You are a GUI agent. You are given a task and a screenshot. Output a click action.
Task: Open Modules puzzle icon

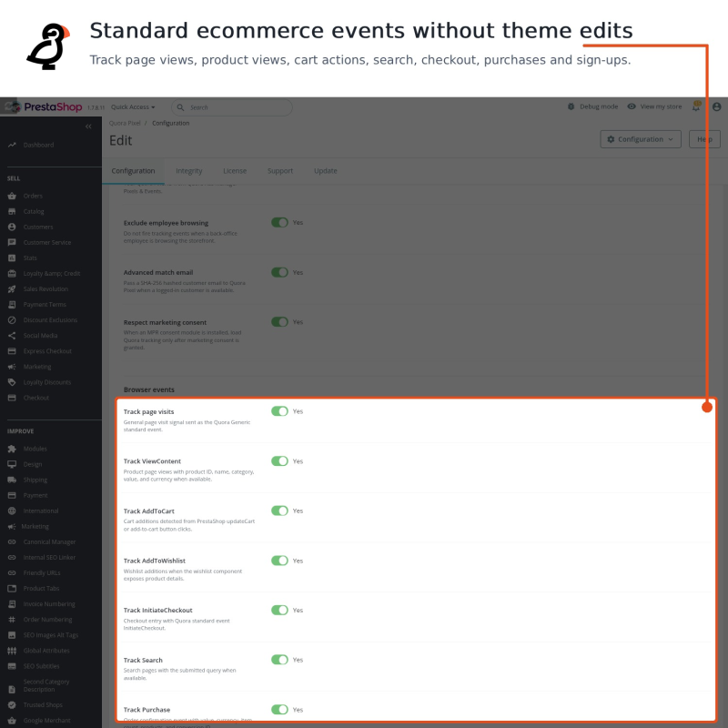click(12, 449)
